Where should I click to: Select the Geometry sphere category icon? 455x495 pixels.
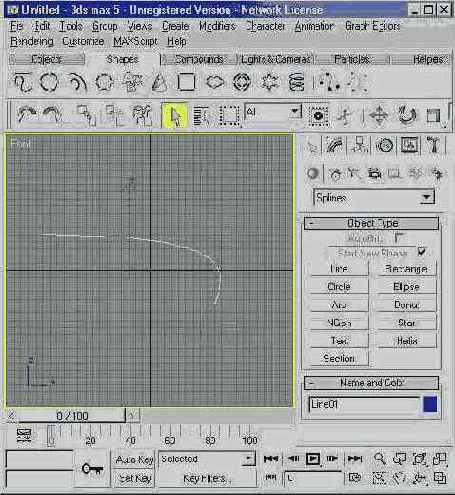[313, 173]
